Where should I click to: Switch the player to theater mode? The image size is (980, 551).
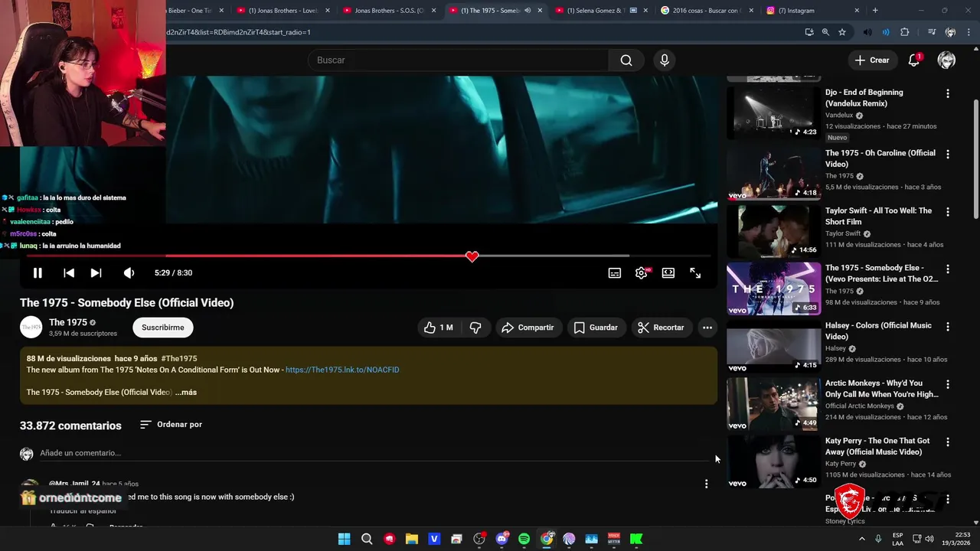668,272
